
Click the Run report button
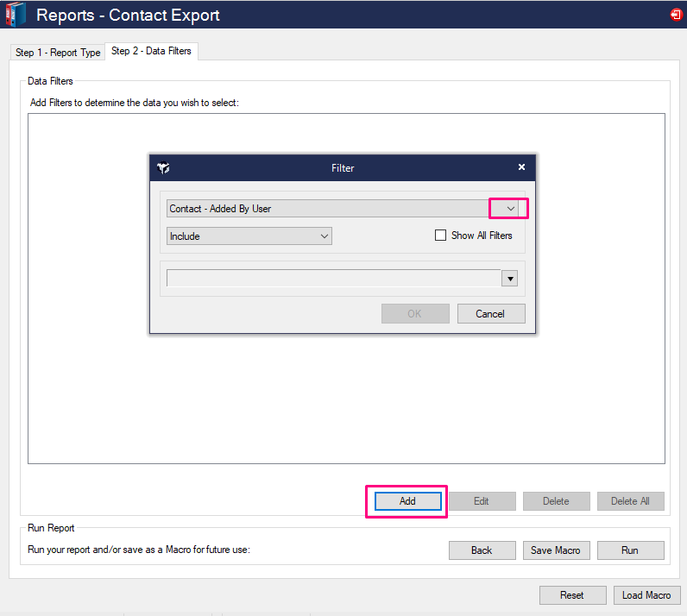[630, 550]
